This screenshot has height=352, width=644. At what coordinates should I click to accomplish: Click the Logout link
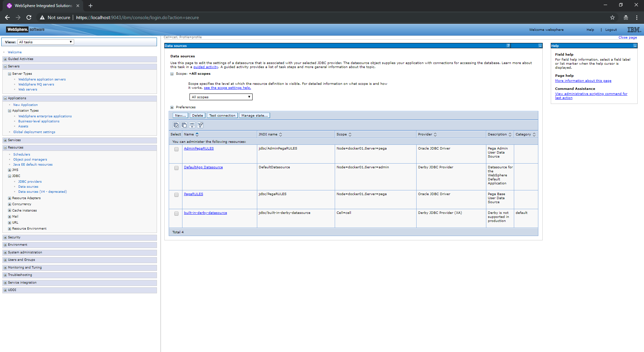tap(611, 30)
